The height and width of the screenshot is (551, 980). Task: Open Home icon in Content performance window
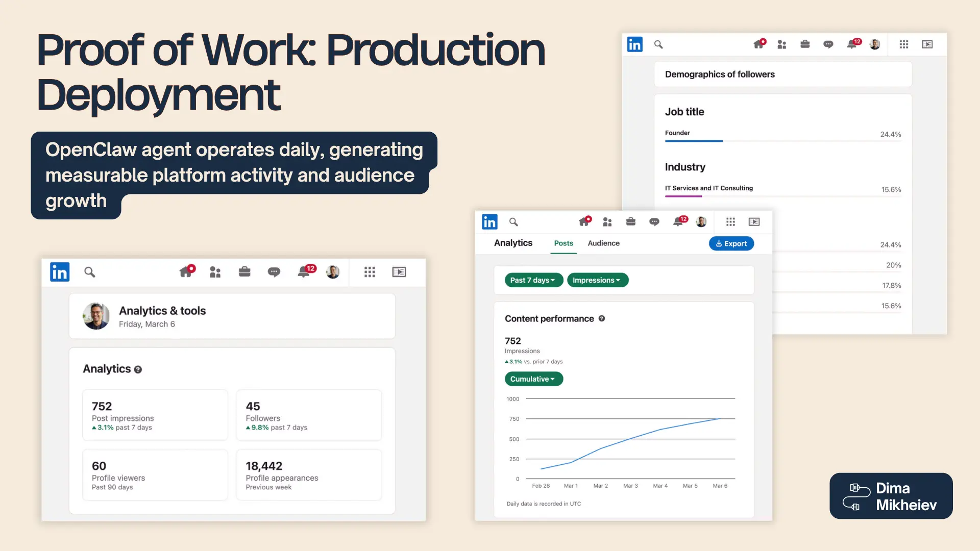(584, 221)
